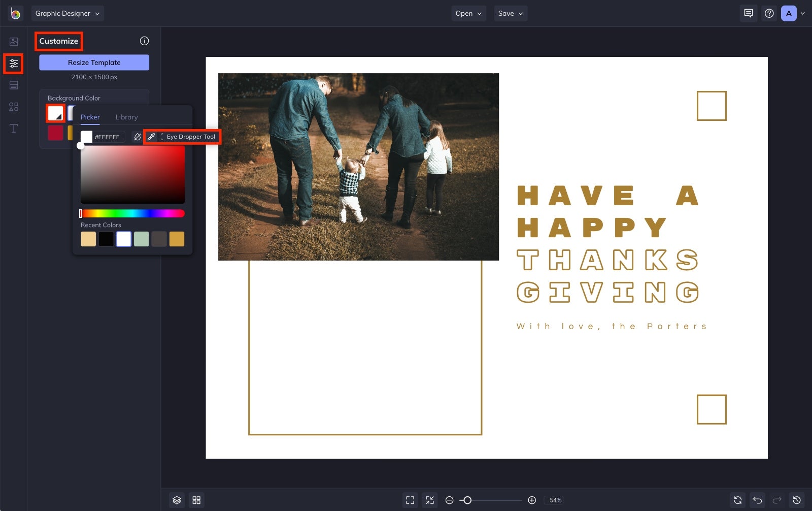Click the undo arrow icon

757,500
